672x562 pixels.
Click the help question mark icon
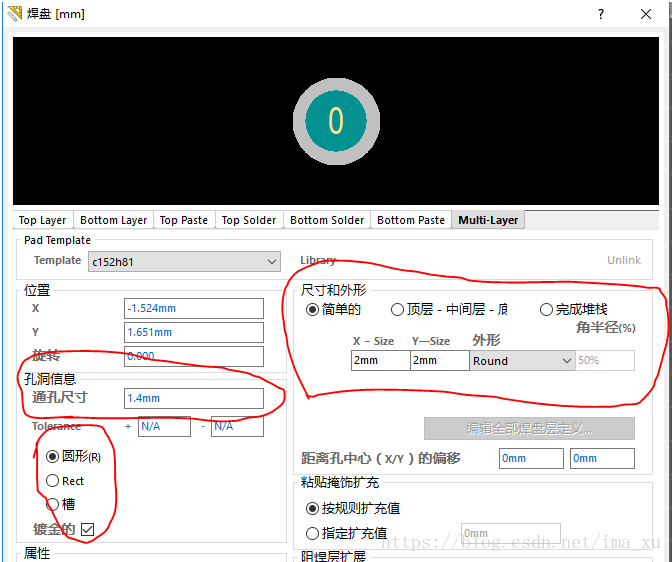(600, 14)
